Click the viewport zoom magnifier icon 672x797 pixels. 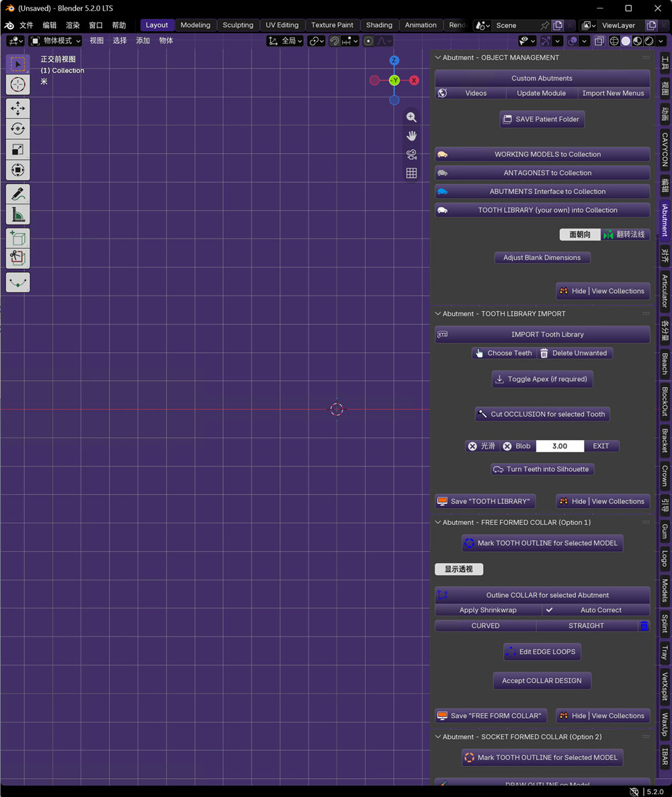pyautogui.click(x=411, y=117)
